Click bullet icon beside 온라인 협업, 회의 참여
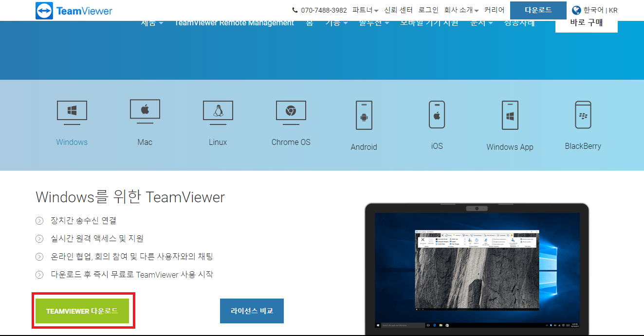Viewport: 644px width, 336px height. click(x=39, y=257)
